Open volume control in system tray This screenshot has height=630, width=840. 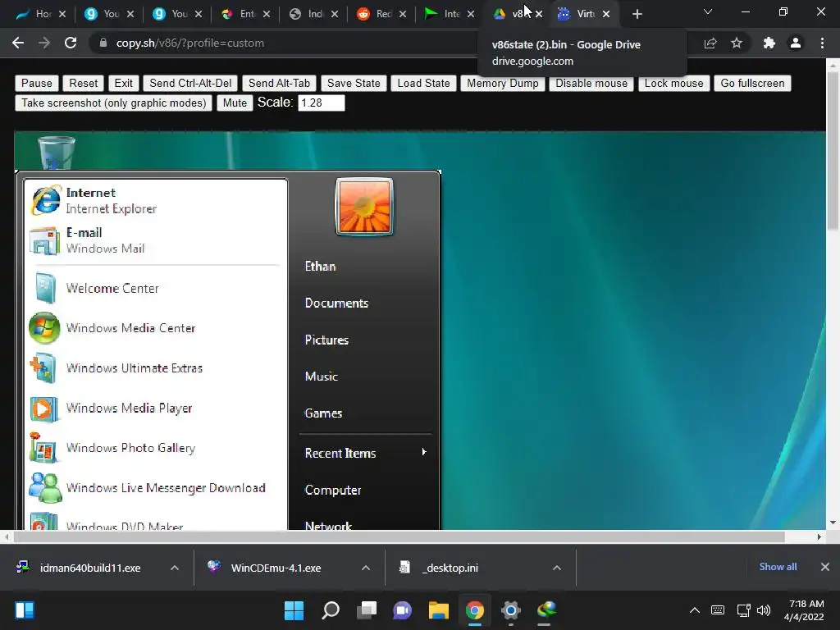pyautogui.click(x=764, y=610)
